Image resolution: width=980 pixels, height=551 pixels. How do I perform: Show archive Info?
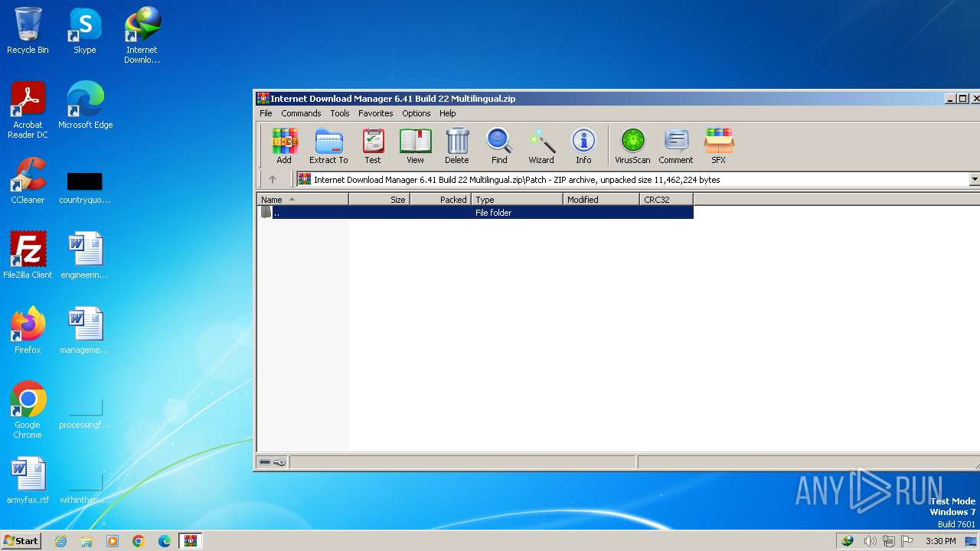click(x=583, y=145)
